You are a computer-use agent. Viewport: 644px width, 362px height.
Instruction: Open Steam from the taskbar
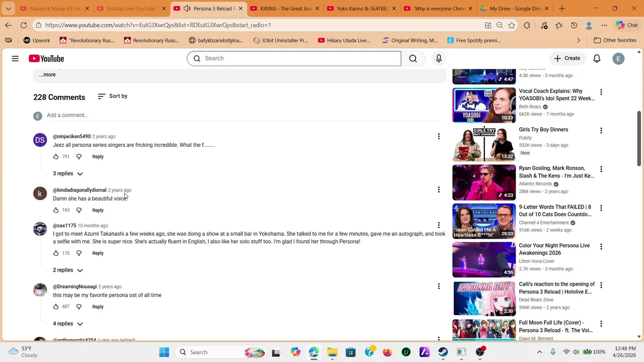click(443, 352)
